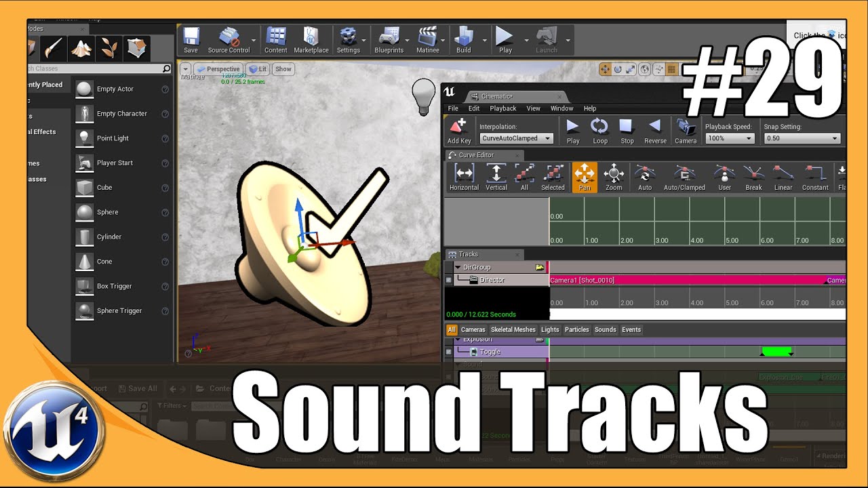868x488 pixels.
Task: Open Source Control from the toolbar
Action: [x=229, y=40]
